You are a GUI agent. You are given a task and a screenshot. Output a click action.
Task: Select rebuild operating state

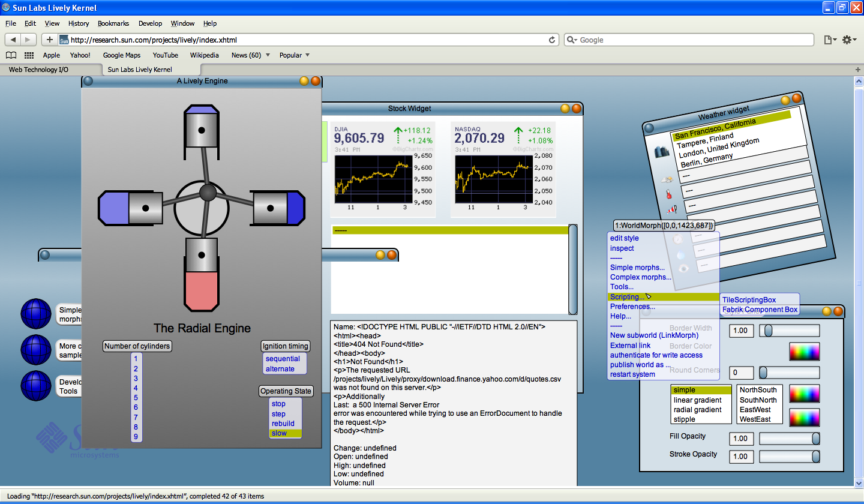283,424
